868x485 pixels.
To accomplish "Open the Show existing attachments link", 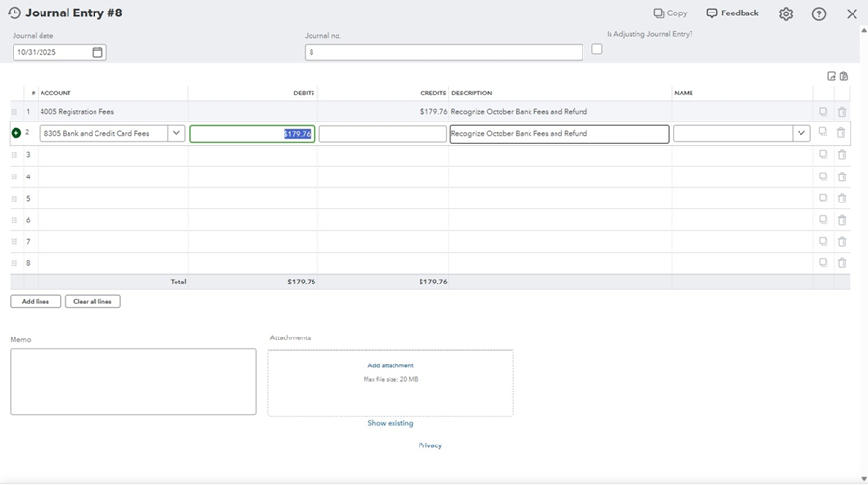I will [x=391, y=423].
